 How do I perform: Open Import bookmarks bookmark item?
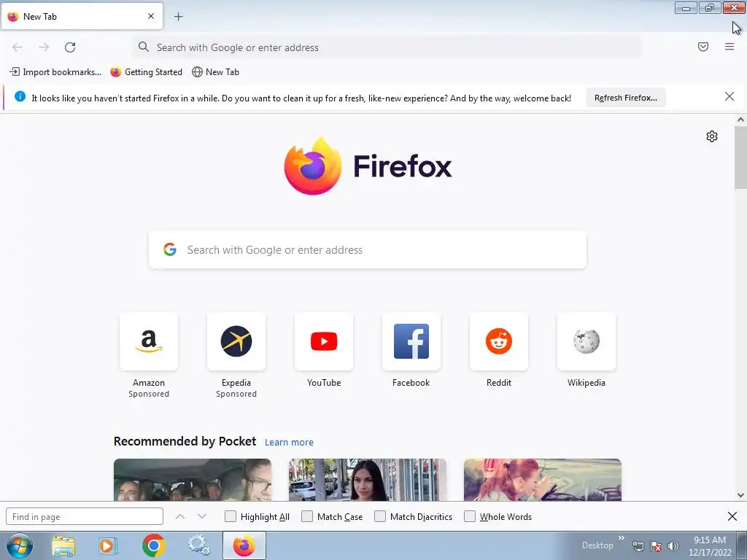(55, 72)
